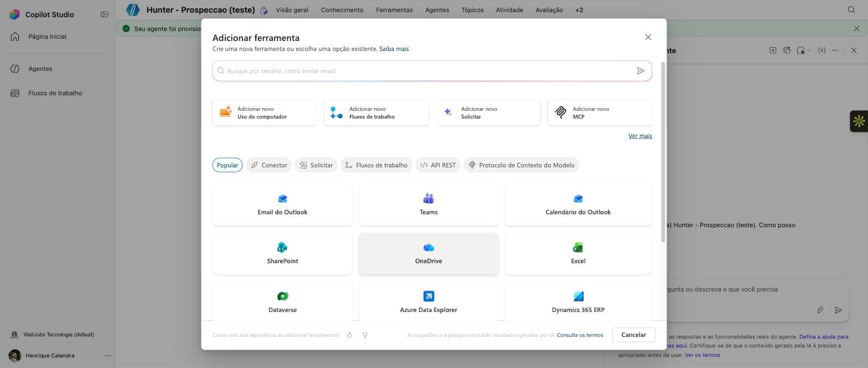Viewport: 868px width, 368px height.
Task: Collapse sidebar with the panel toggle icon
Action: click(104, 14)
